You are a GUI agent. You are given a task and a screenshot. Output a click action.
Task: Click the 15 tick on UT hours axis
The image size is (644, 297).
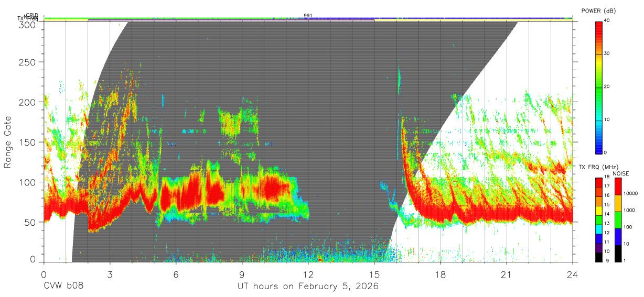pos(374,274)
